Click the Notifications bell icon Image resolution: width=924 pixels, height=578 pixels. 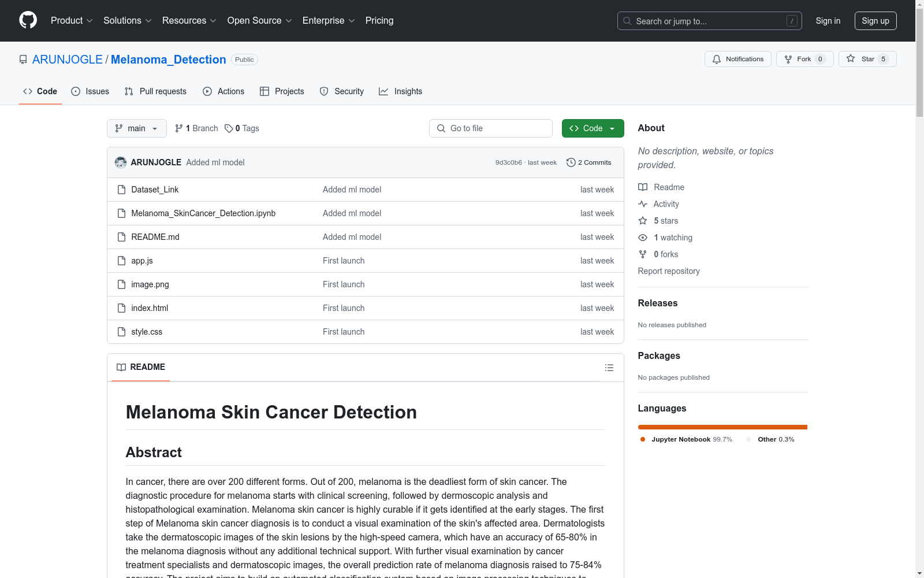pyautogui.click(x=717, y=59)
